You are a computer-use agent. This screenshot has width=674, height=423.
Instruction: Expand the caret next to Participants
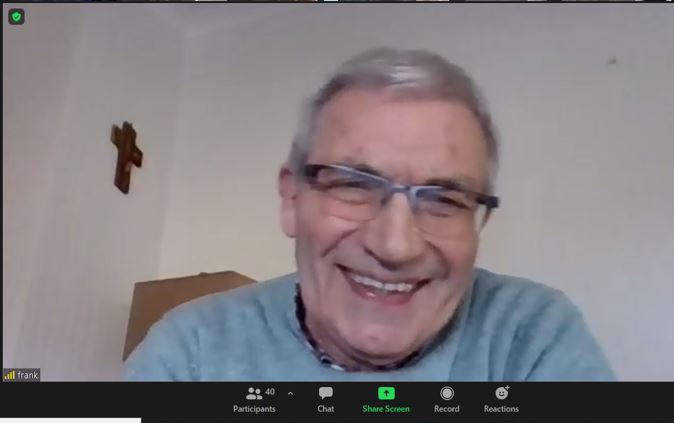click(x=290, y=393)
